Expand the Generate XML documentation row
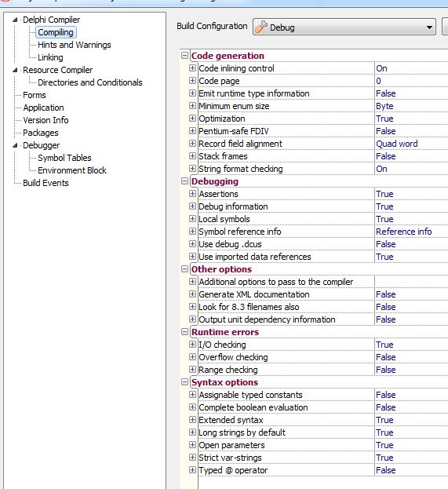448x489 pixels. click(193, 294)
